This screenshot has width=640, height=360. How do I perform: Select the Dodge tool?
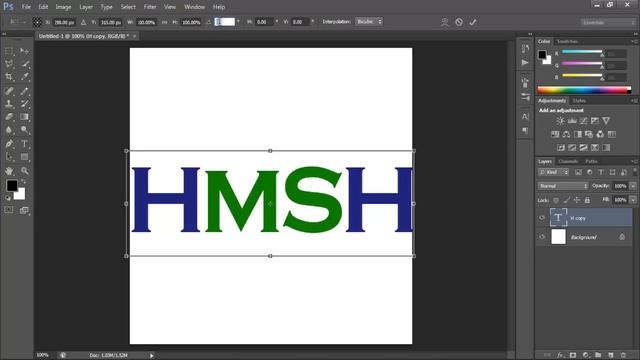click(x=24, y=130)
